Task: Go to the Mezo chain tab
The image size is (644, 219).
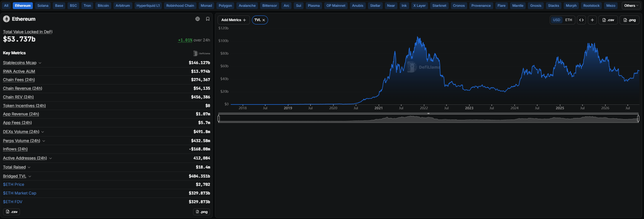Action: (611, 6)
